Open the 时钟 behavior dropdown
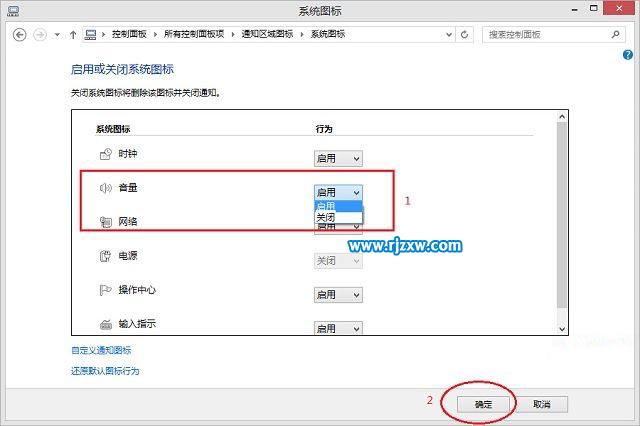Screen dimensions: 640x426 [x=338, y=158]
